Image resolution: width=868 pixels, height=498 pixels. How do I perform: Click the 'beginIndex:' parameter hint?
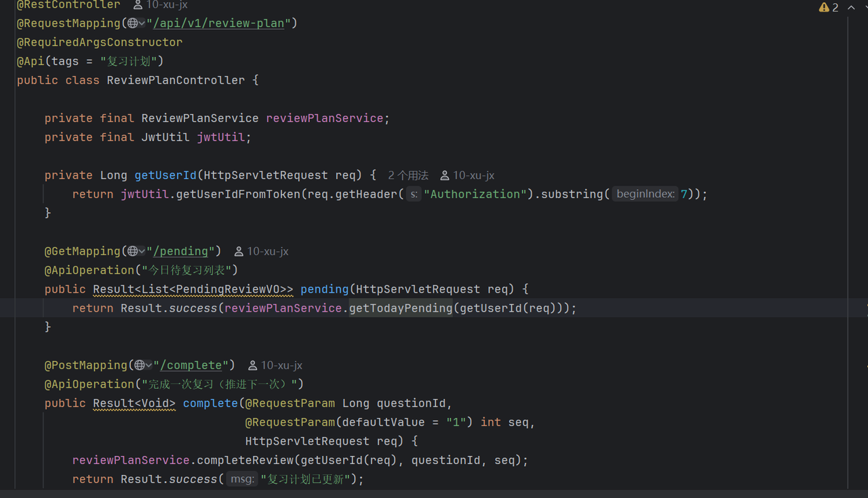[645, 194]
